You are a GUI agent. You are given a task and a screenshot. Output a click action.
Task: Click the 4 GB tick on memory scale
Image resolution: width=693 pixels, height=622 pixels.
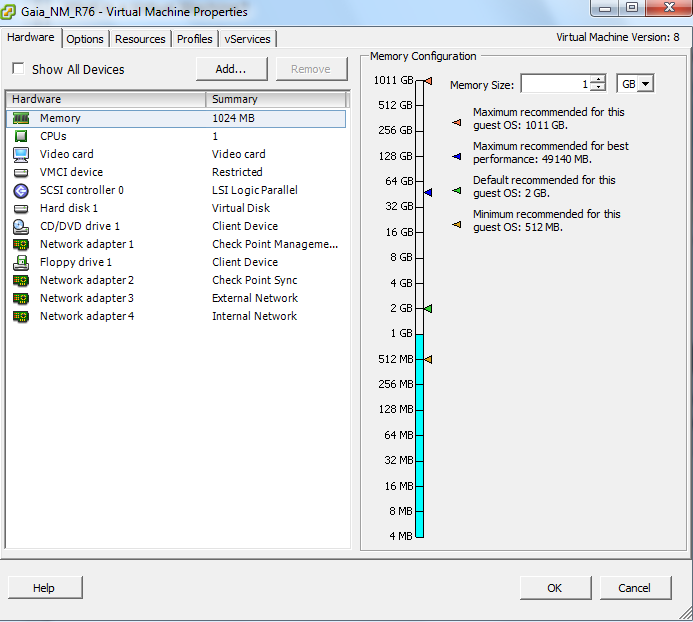[x=419, y=283]
